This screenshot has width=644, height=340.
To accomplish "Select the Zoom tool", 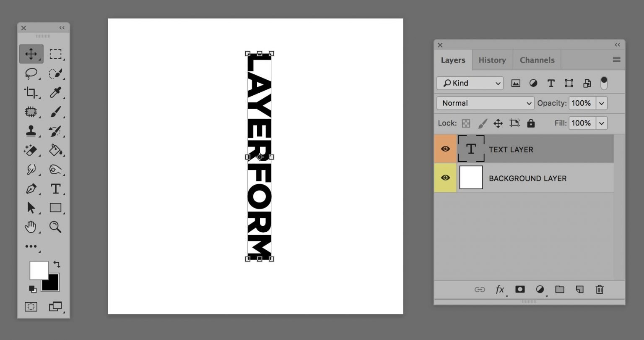I will (x=56, y=227).
